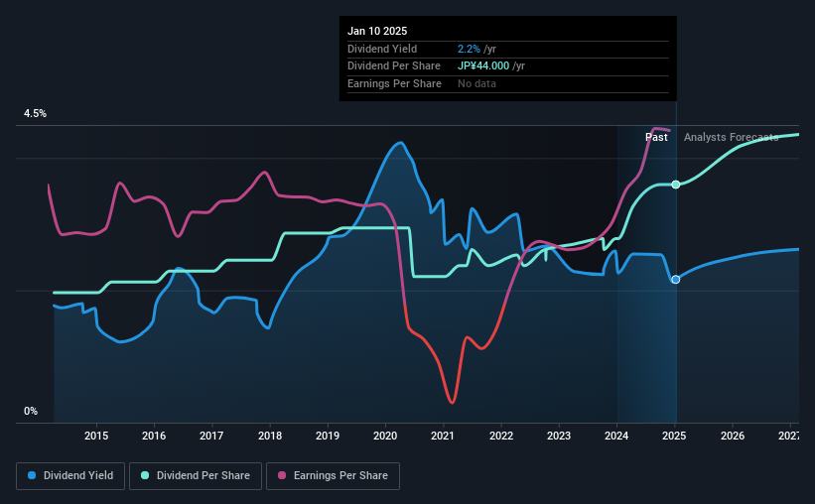
Task: Click the JP¥44.000 Dividend Per Share value
Action: (483, 66)
